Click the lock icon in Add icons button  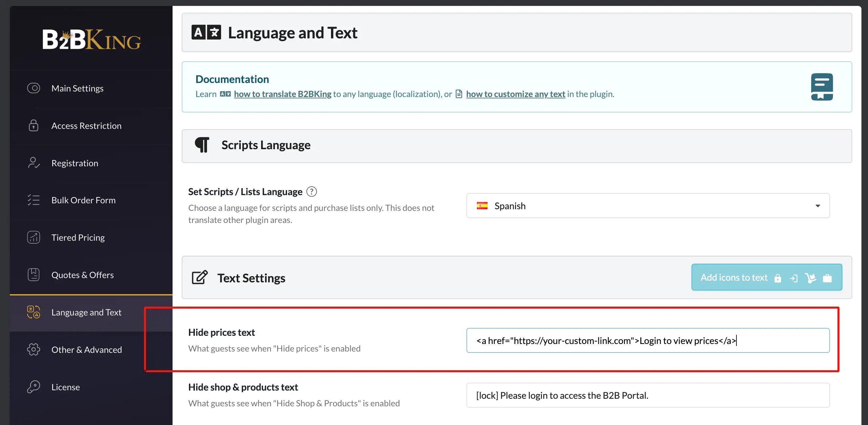pyautogui.click(x=778, y=278)
